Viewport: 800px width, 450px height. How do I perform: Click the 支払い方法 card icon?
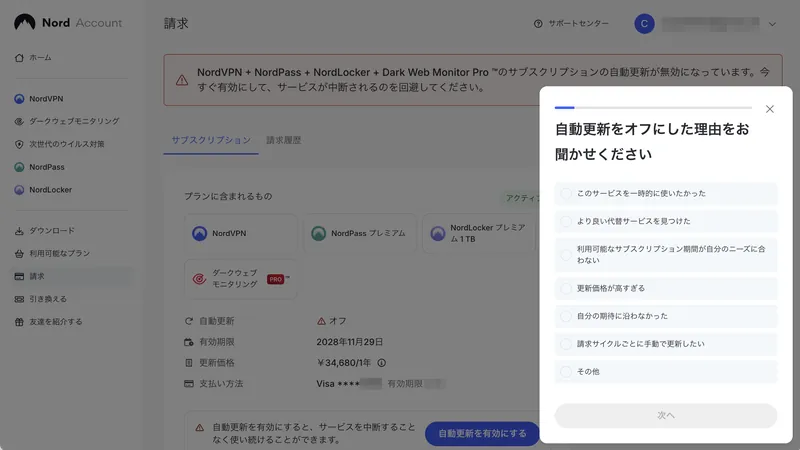(x=189, y=384)
